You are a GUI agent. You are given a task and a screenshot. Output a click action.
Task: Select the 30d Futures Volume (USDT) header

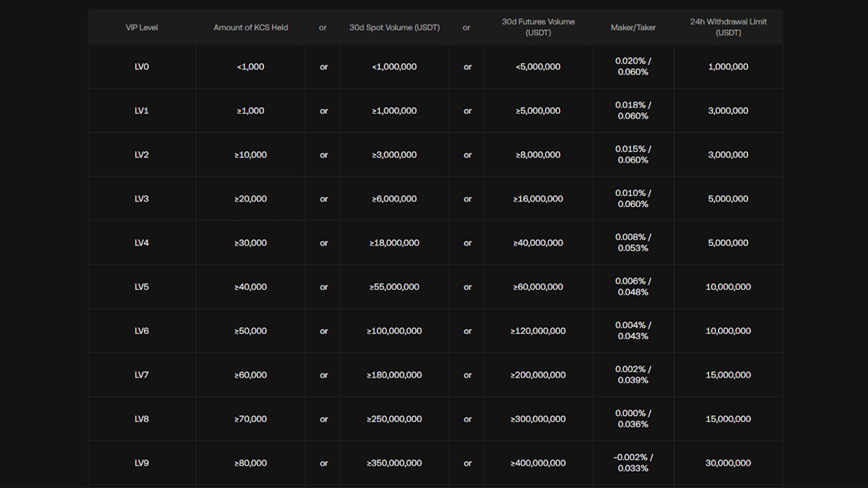(538, 27)
